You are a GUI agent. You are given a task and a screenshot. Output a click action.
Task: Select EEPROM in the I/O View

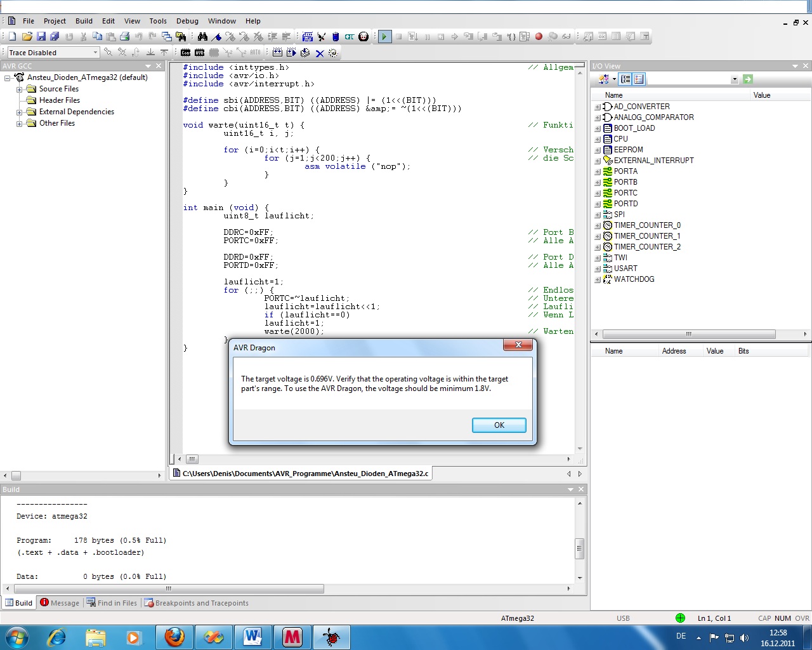coord(628,150)
